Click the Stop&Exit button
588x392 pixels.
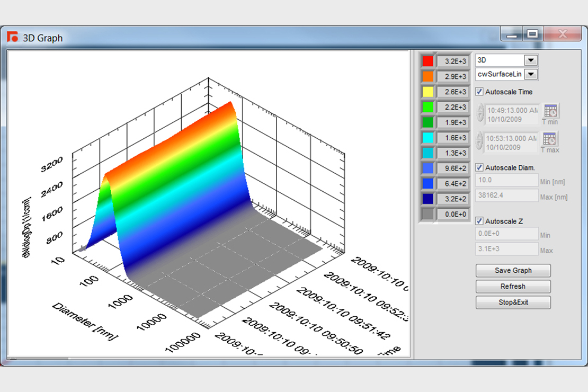pos(513,302)
